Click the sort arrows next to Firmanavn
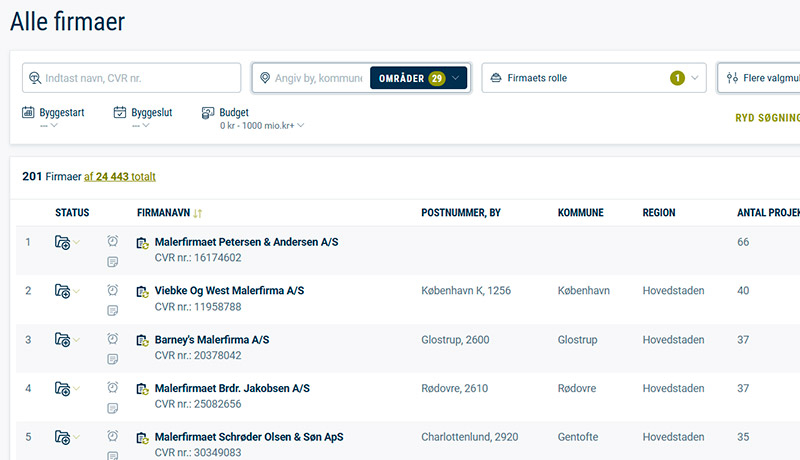The image size is (800, 460). click(x=198, y=213)
